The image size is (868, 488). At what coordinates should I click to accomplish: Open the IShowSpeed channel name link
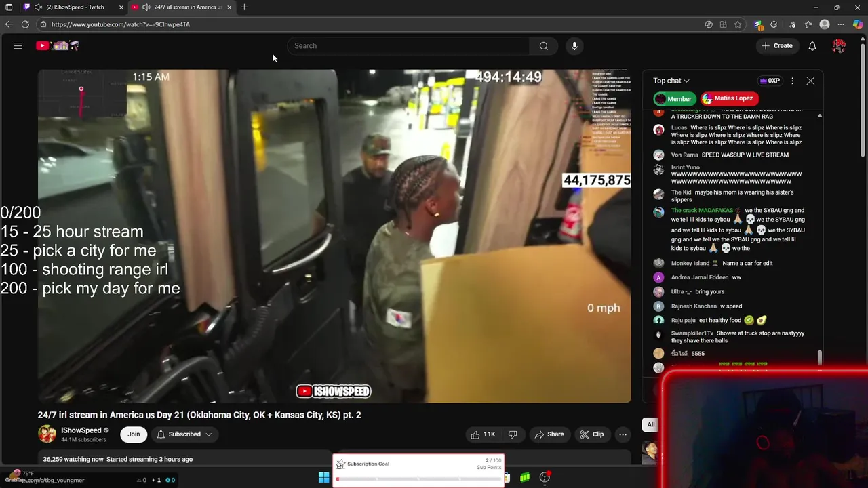81,430
